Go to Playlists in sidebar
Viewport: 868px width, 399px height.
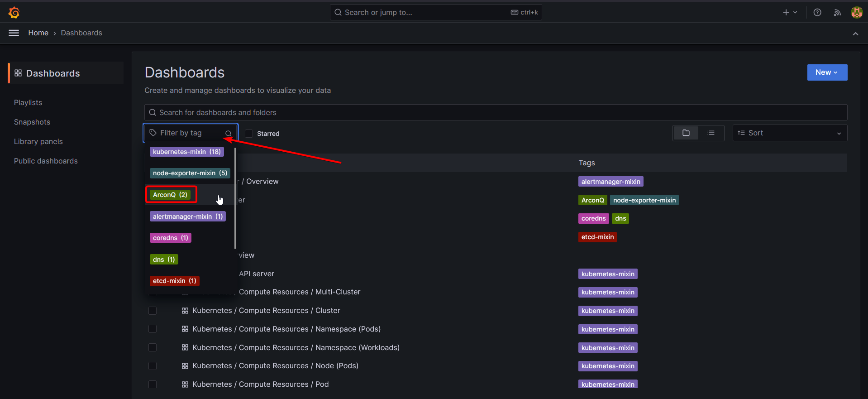[x=28, y=103]
